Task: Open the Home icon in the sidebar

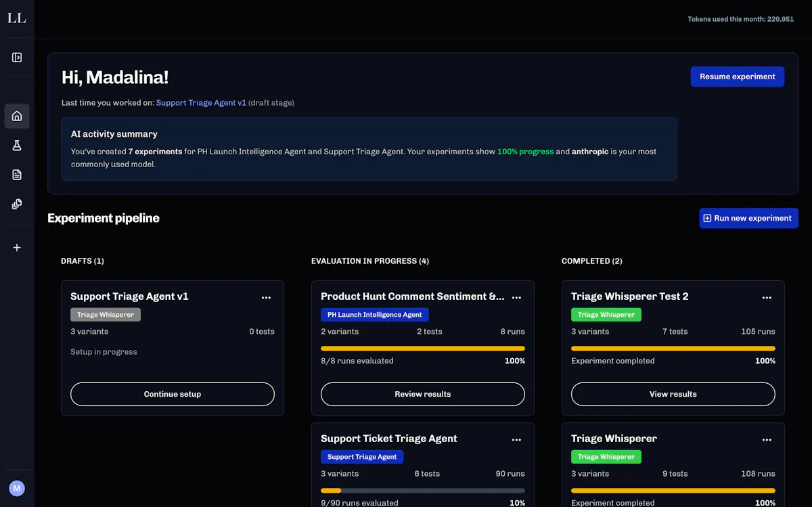Action: click(17, 116)
